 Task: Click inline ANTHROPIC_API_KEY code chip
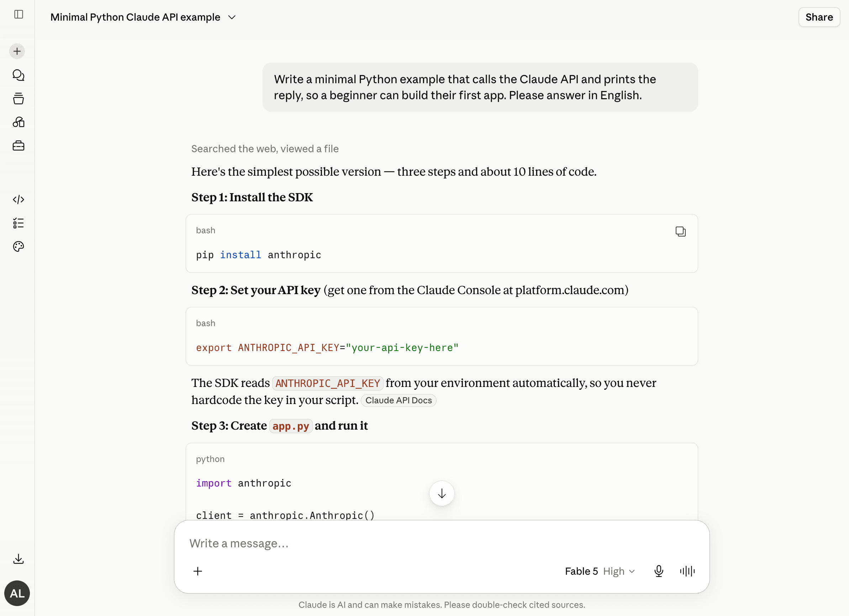(328, 383)
